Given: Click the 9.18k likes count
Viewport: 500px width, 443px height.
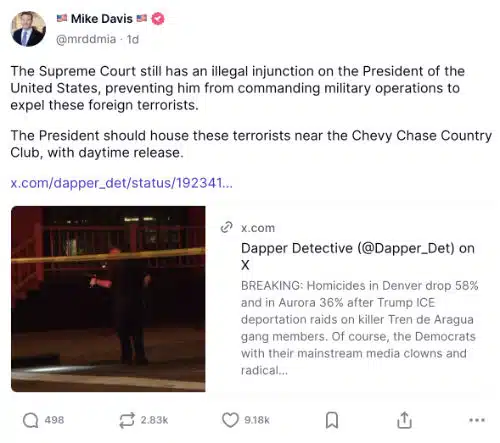Looking at the screenshot, I should click(x=257, y=420).
